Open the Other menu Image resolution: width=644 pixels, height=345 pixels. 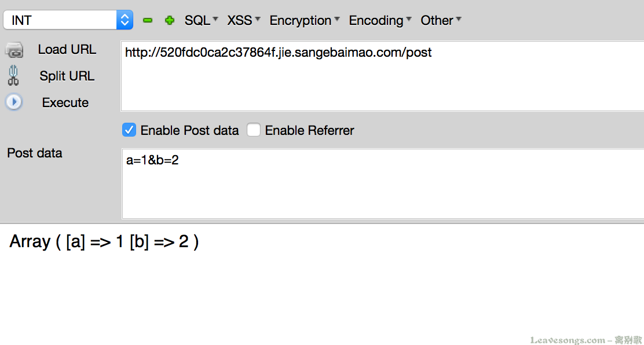[x=441, y=20]
